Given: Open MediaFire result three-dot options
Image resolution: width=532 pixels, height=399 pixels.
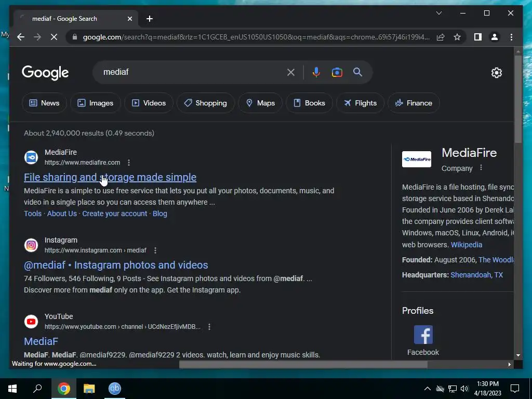Looking at the screenshot, I should pyautogui.click(x=129, y=163).
